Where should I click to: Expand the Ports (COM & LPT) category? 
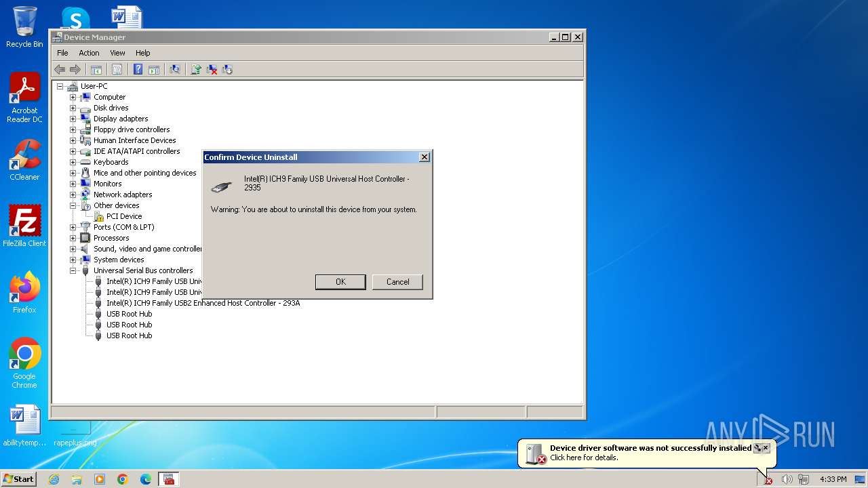click(73, 227)
